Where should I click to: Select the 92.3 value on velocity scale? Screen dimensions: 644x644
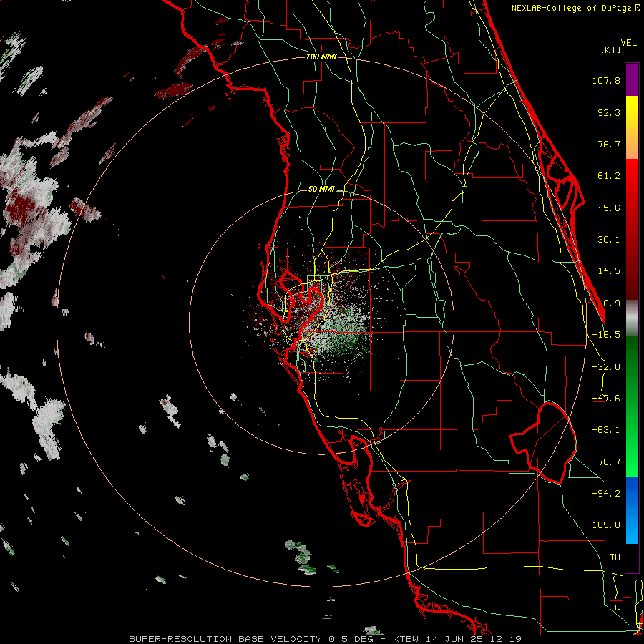[609, 112]
